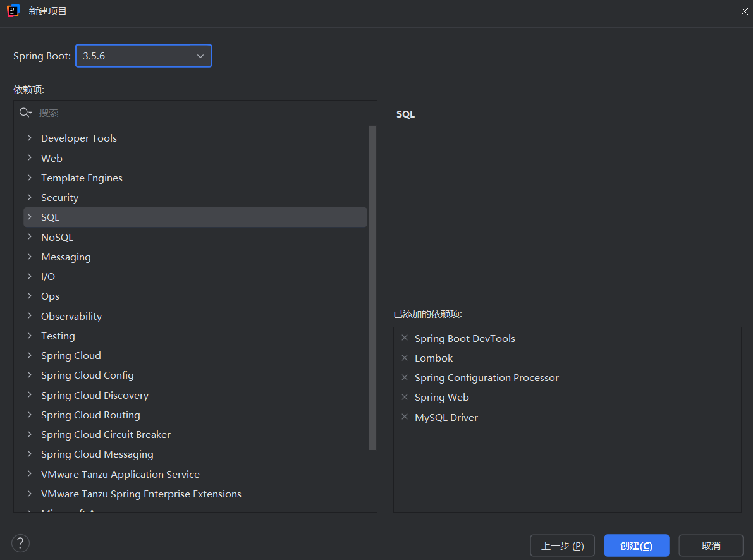Screen dimensions: 753x560
Task: Expand the Developer Tools category
Action: pos(29,138)
